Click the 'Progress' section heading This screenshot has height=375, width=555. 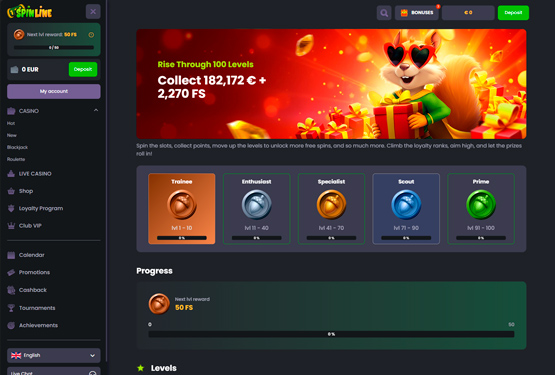(154, 271)
